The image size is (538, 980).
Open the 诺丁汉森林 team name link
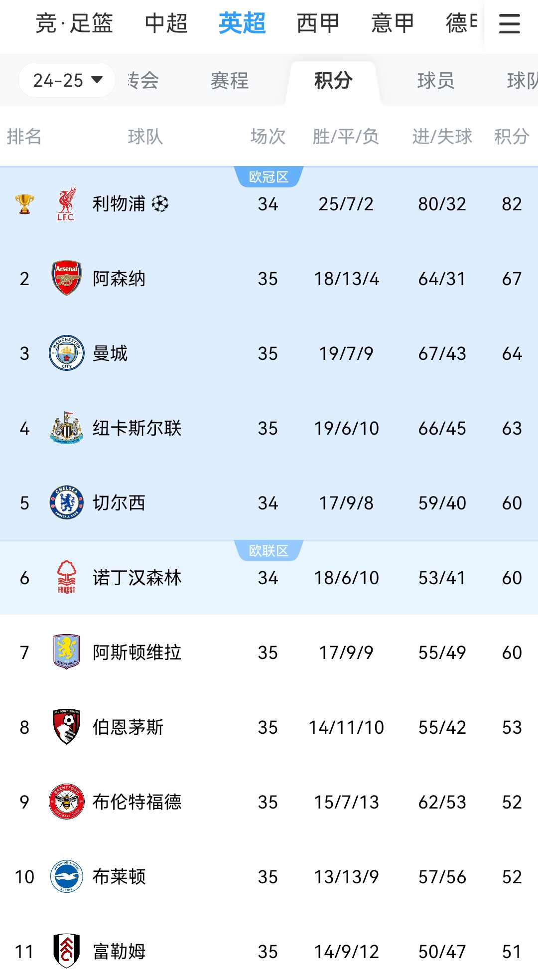tap(137, 578)
